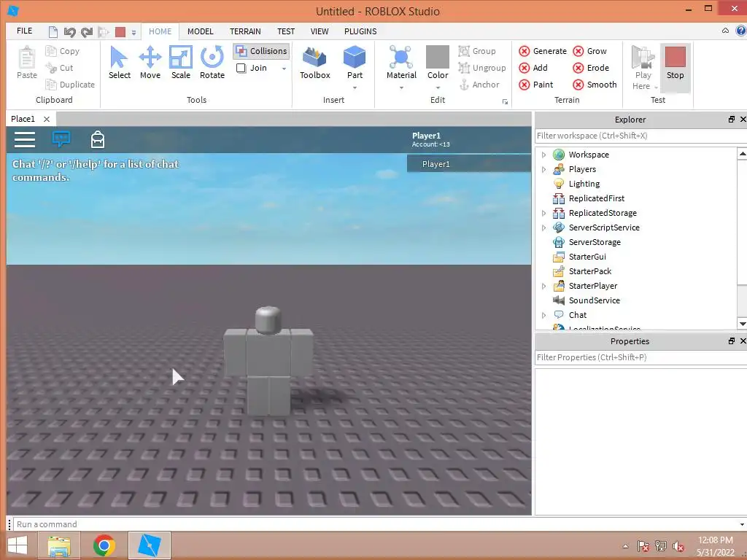
Task: Expand the ReplicatedStorage node
Action: [543, 213]
